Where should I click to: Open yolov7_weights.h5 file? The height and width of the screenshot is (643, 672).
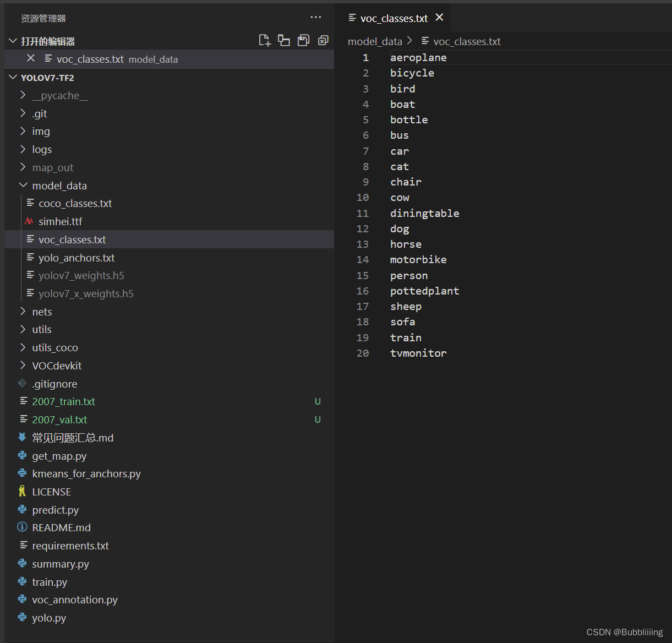(x=169, y=275)
